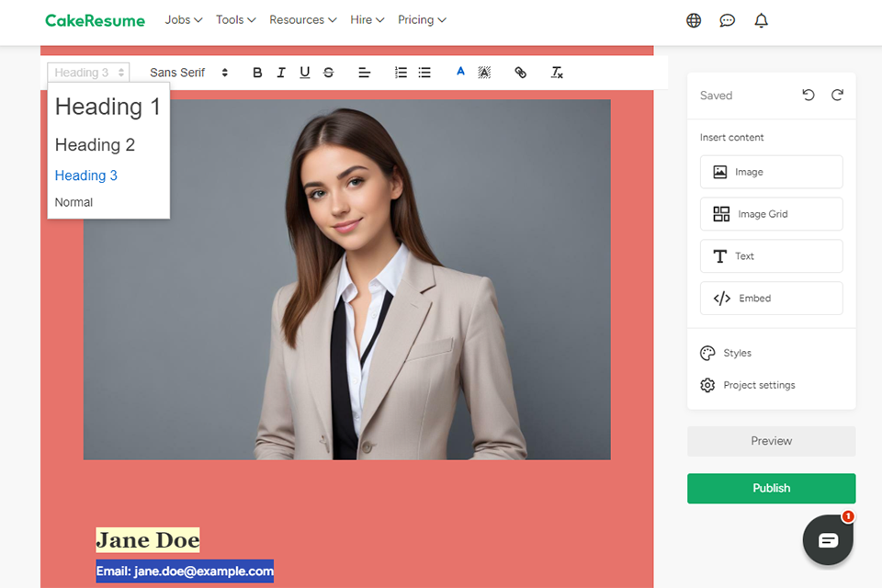The width and height of the screenshot is (882, 588).
Task: Click the CakeResume logo
Action: (95, 21)
